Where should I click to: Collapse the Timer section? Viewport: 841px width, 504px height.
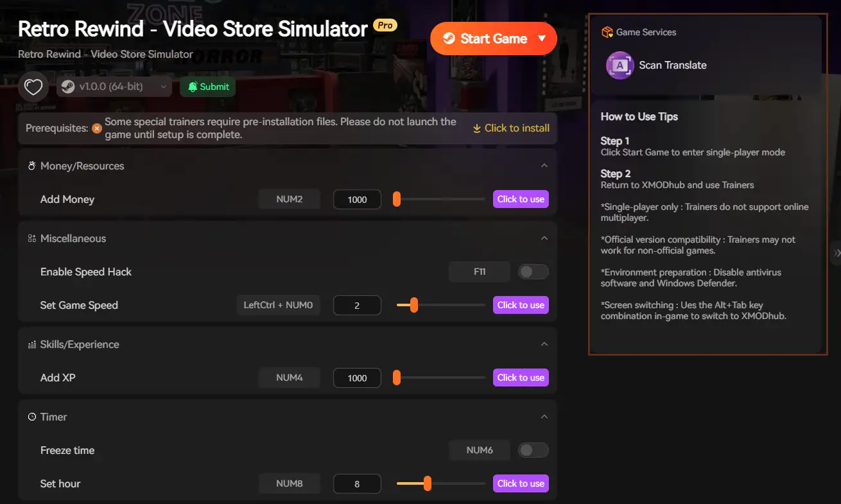(x=544, y=416)
